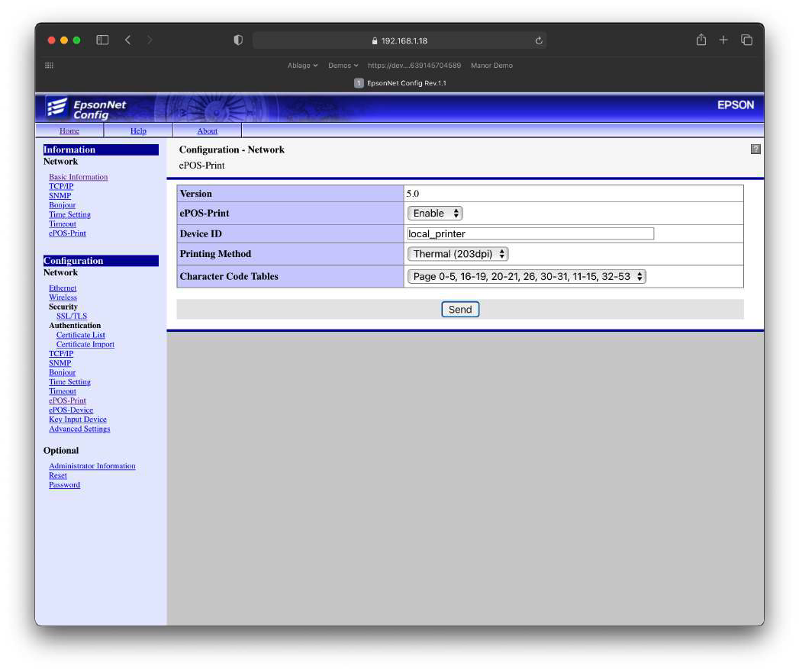Go back with the back arrow
The height and width of the screenshot is (672, 799).
128,40
